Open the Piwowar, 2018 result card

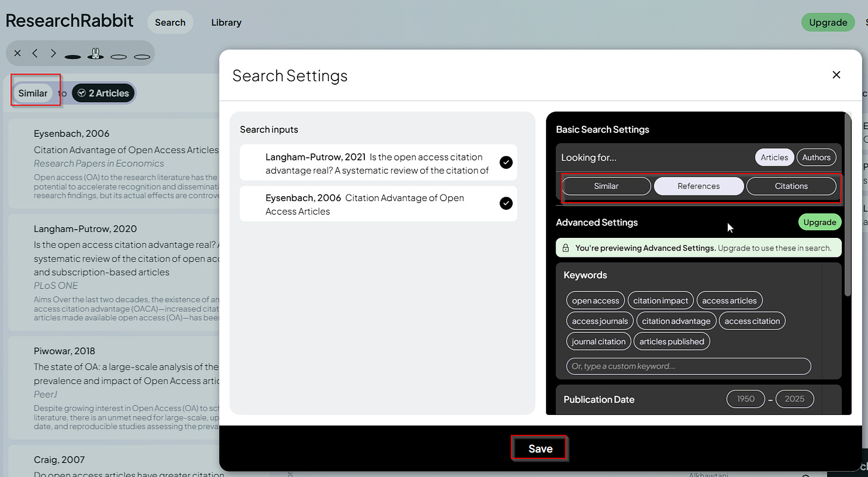[x=114, y=388]
